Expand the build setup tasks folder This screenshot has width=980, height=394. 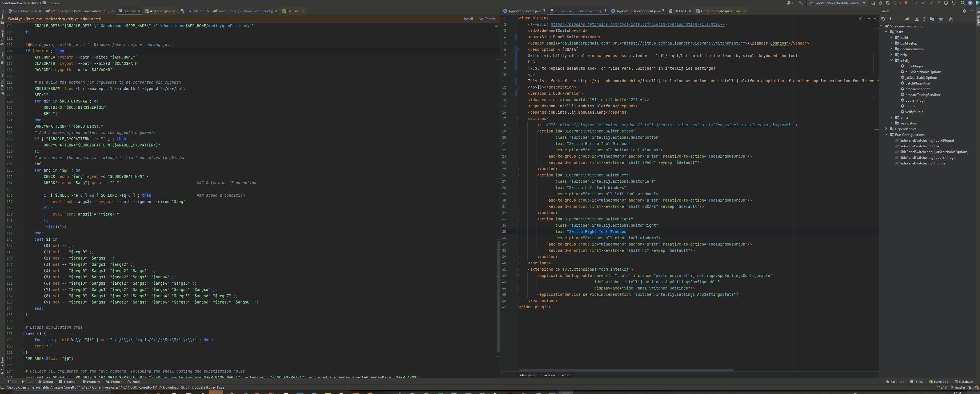pyautogui.click(x=891, y=43)
